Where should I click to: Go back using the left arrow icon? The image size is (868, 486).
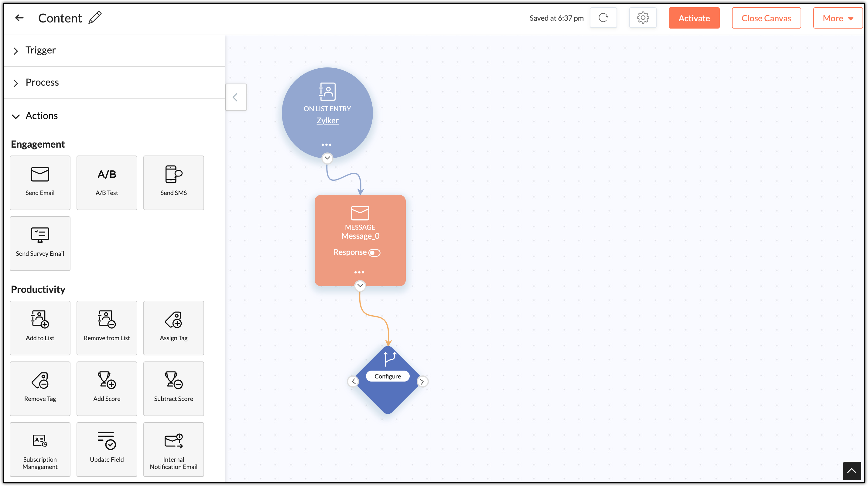click(19, 18)
